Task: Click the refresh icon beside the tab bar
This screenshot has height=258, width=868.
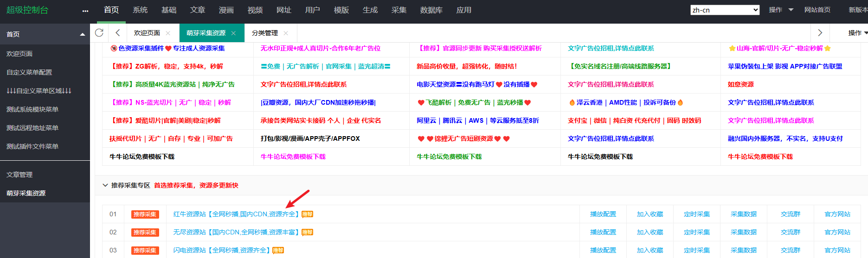Action: pos(99,33)
